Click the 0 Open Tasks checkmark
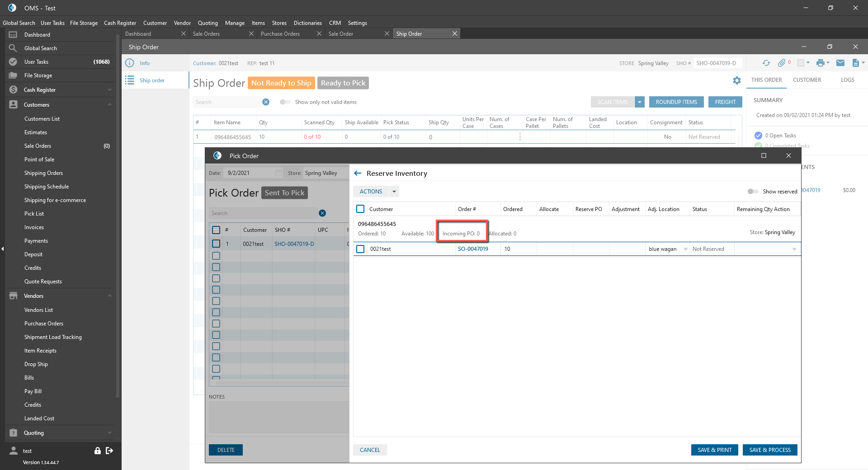Viewport: 868px width, 470px height. pyautogui.click(x=758, y=136)
